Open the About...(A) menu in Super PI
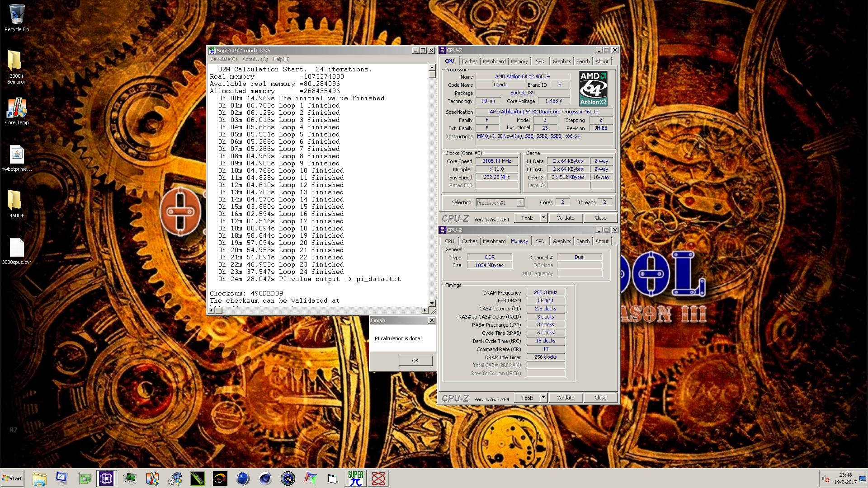 coord(255,59)
